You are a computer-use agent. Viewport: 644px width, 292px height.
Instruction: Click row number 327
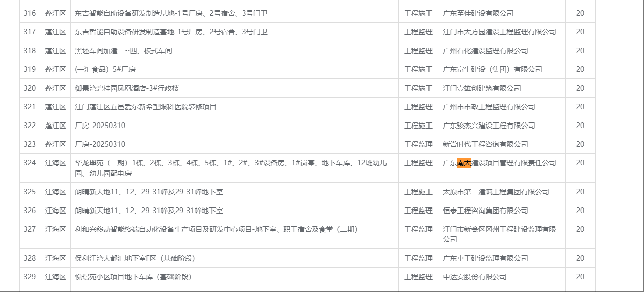(x=30, y=229)
